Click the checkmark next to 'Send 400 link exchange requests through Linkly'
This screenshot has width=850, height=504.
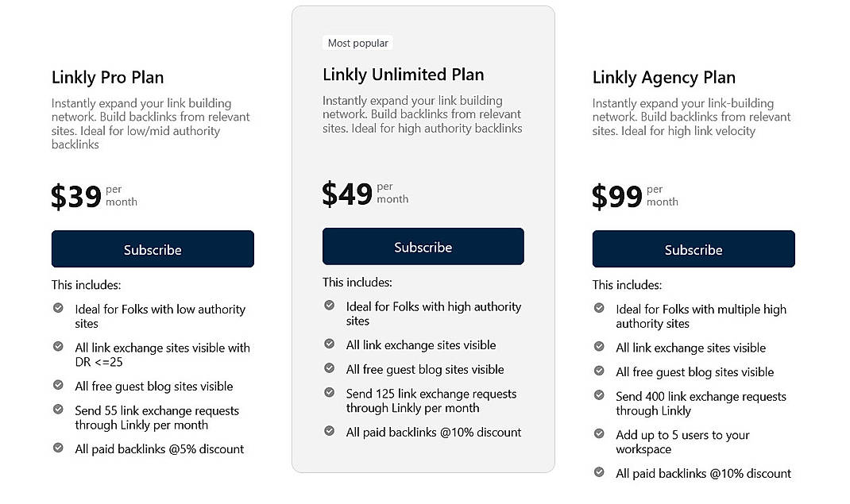[x=598, y=393]
